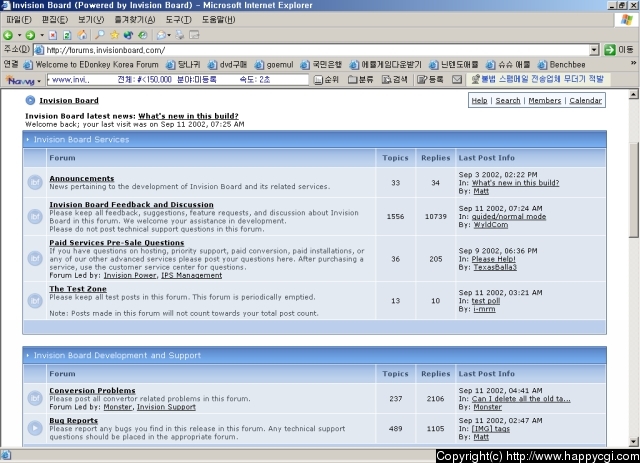This screenshot has width=640, height=463.
Task: Click the vertical scrollbar up arrow
Action: 633,94
